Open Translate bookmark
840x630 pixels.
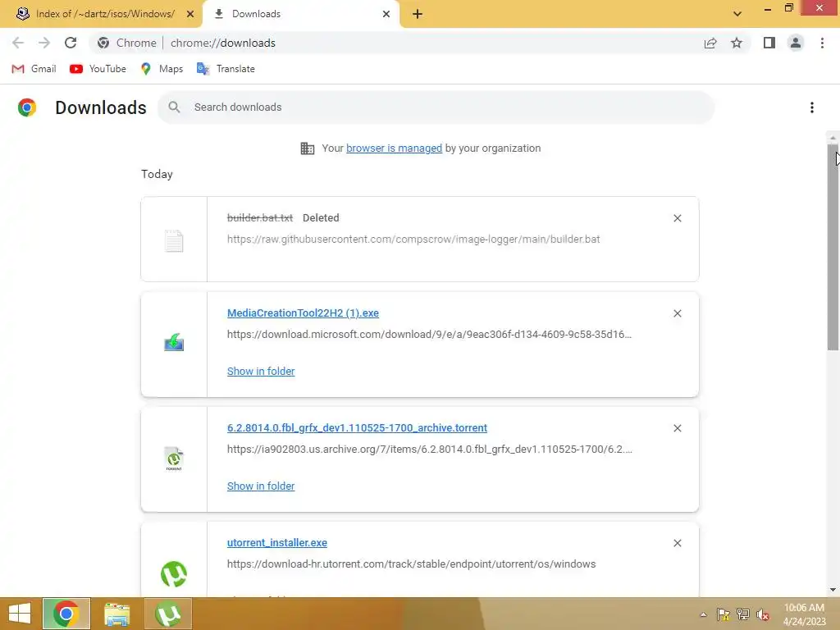tap(226, 69)
